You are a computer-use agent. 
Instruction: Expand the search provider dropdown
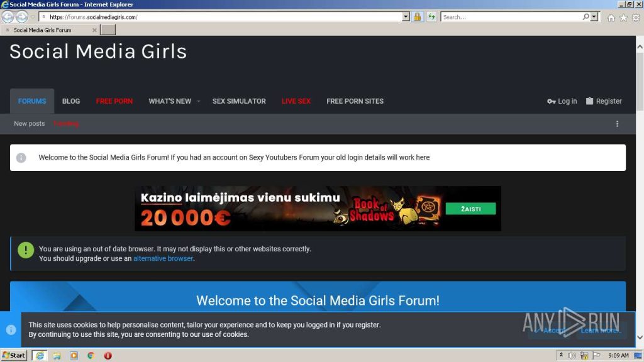(594, 17)
